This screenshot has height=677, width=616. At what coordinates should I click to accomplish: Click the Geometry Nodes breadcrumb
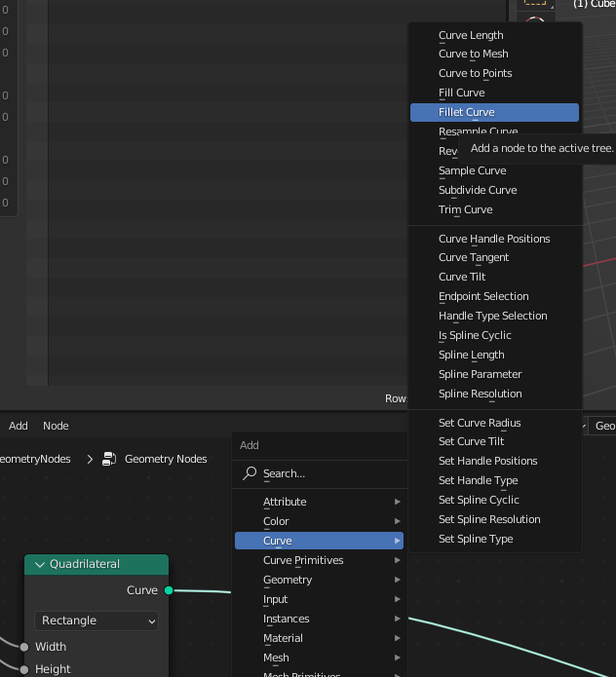coord(166,459)
